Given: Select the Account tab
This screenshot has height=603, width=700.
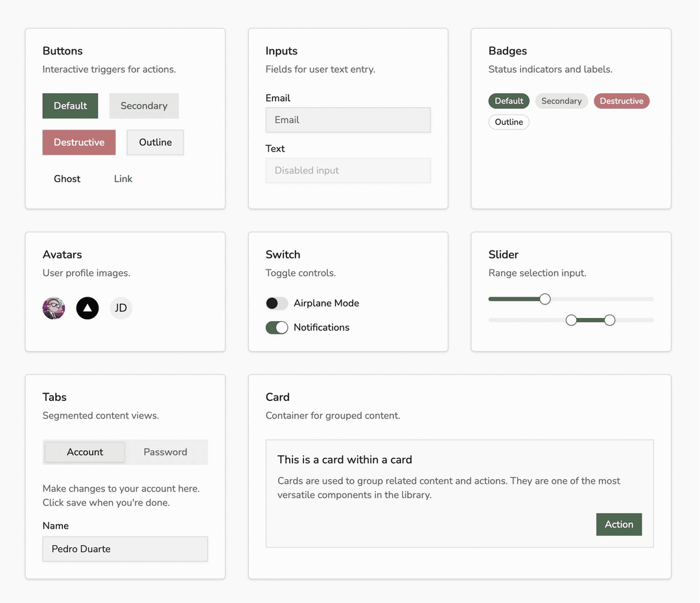Looking at the screenshot, I should click(x=84, y=451).
